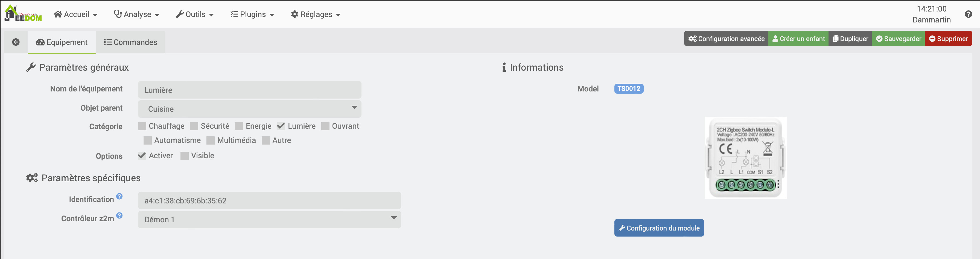The image size is (980, 259).
Task: Click the Jeedom home logo
Action: [x=23, y=14]
